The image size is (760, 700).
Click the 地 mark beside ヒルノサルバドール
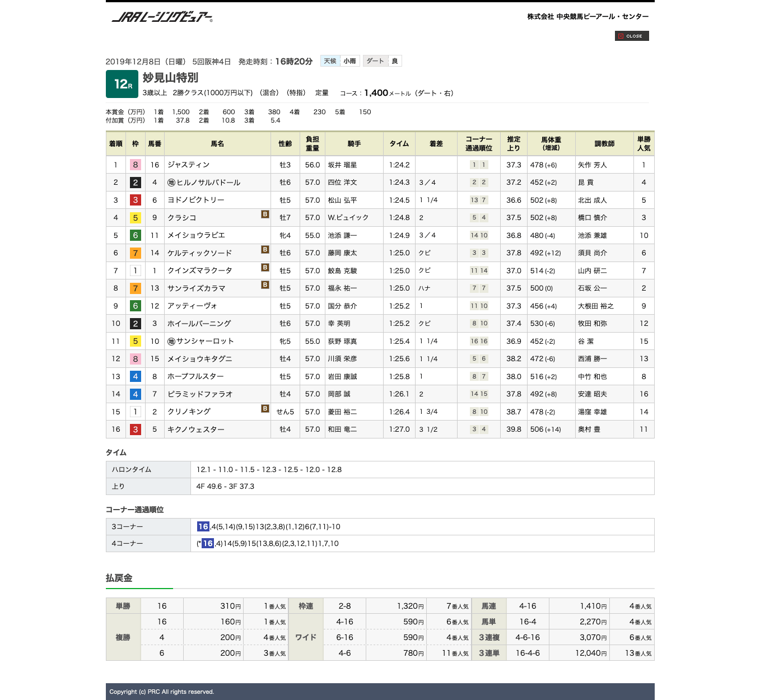[x=171, y=183]
